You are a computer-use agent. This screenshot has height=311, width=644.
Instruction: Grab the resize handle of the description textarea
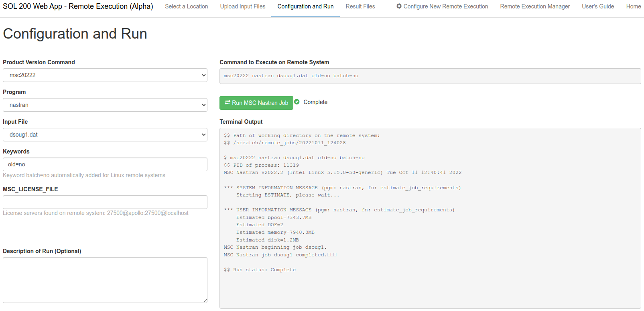(205, 301)
